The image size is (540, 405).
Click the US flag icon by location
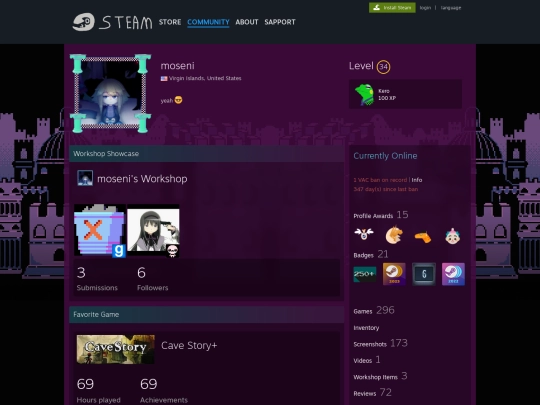(x=164, y=79)
